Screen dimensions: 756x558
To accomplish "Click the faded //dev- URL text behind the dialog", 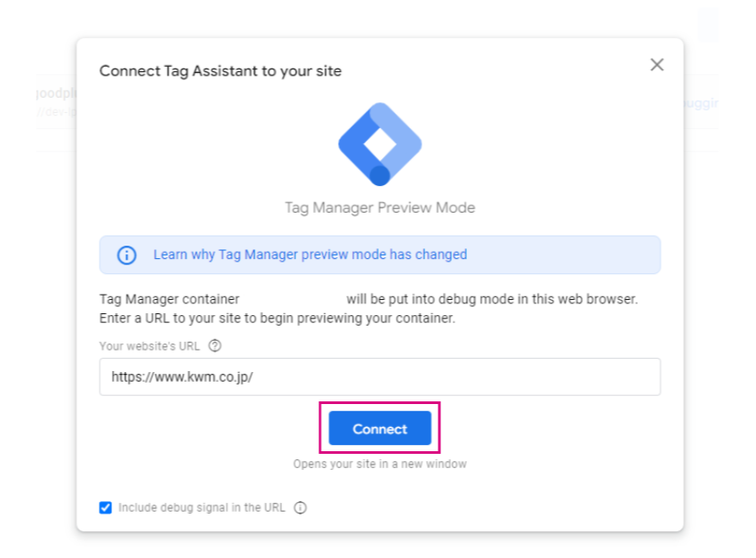I will click(56, 112).
